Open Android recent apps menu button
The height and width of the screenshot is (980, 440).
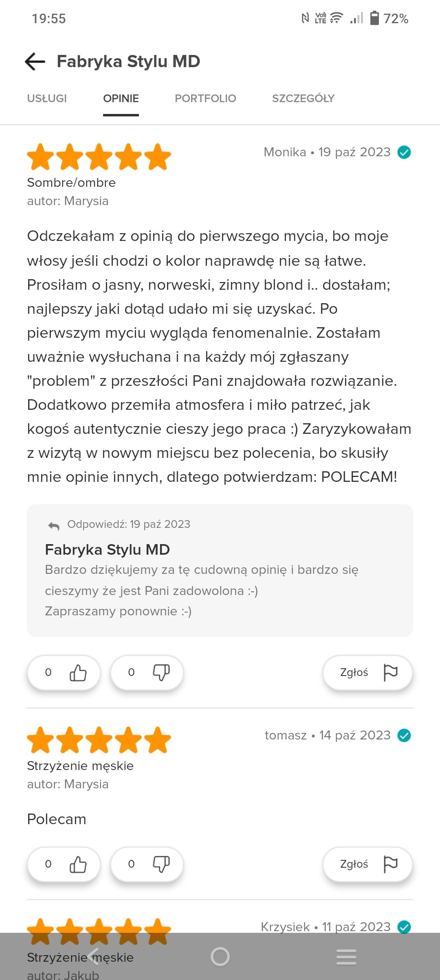[346, 957]
